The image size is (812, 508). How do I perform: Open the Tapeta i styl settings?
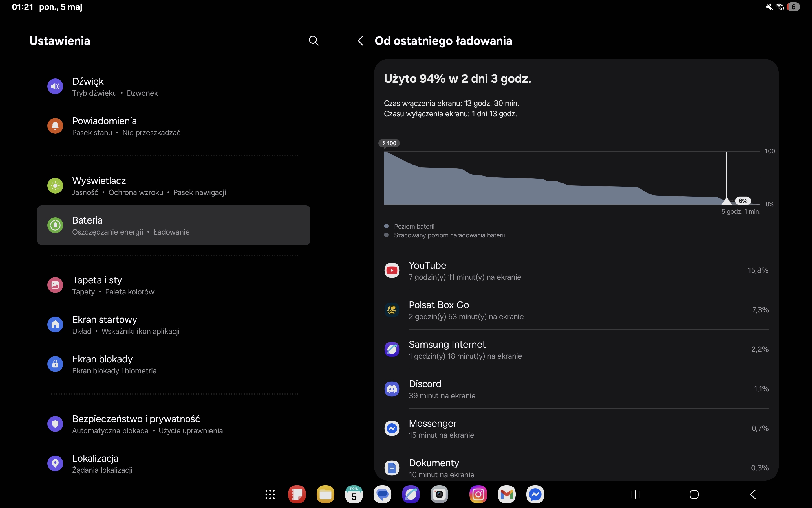[x=174, y=285]
